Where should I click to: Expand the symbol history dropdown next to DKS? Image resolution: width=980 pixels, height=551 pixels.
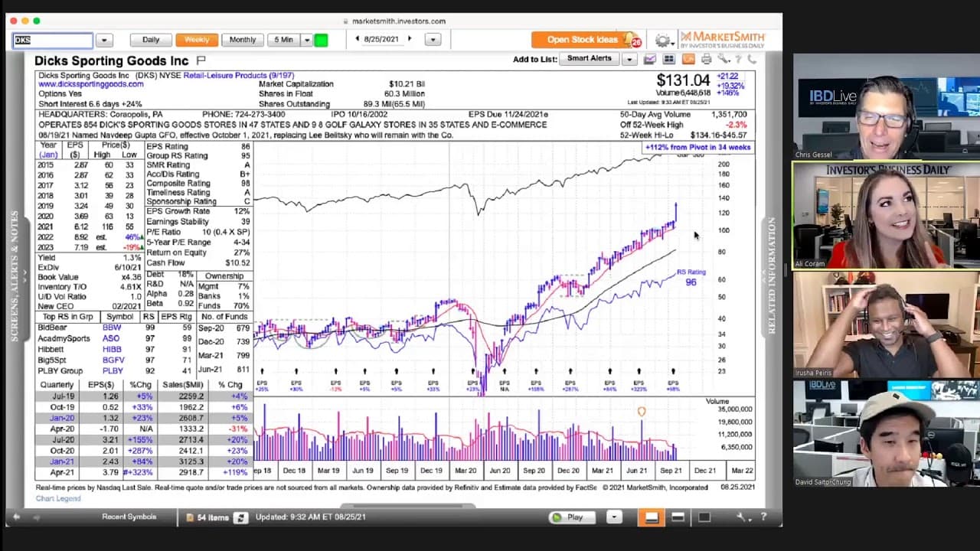pos(104,40)
